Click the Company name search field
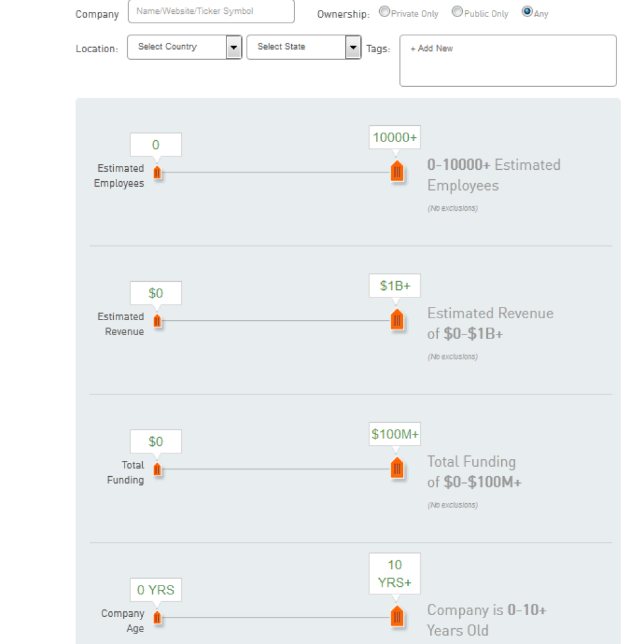This screenshot has height=644, width=644. pyautogui.click(x=211, y=11)
